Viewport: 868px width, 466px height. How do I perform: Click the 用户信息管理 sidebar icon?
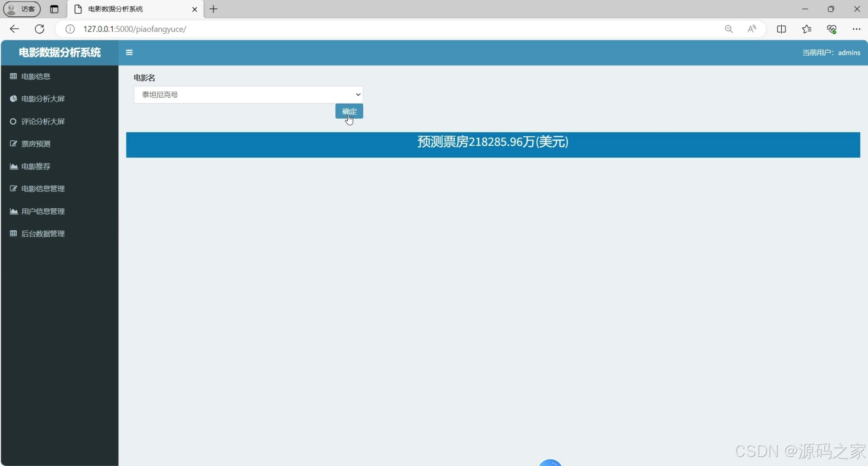[x=13, y=211]
